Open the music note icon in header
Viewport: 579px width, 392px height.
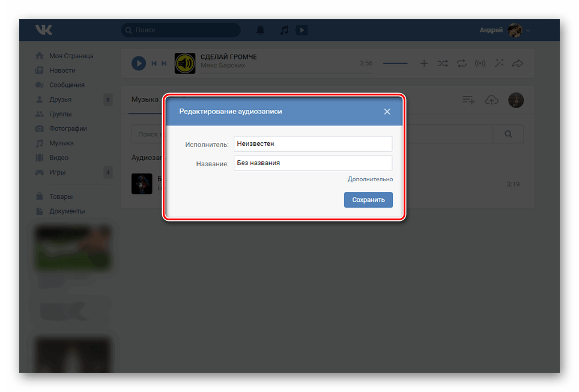284,30
